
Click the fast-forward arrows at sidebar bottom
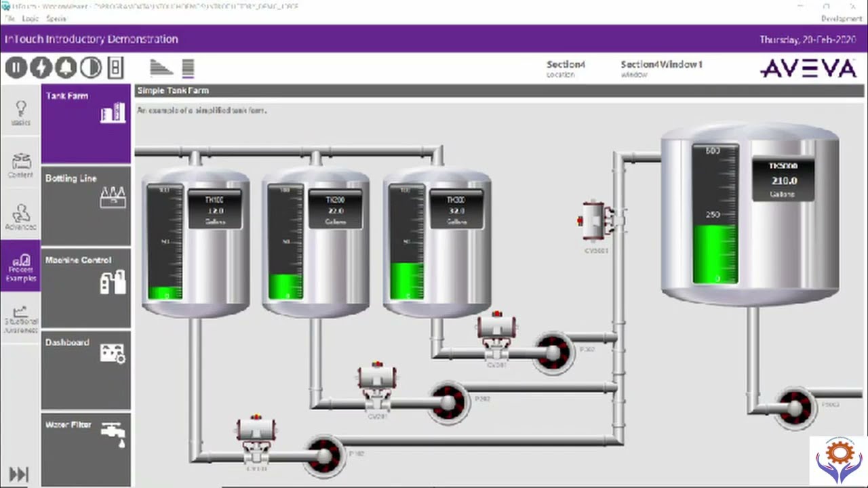click(19, 474)
